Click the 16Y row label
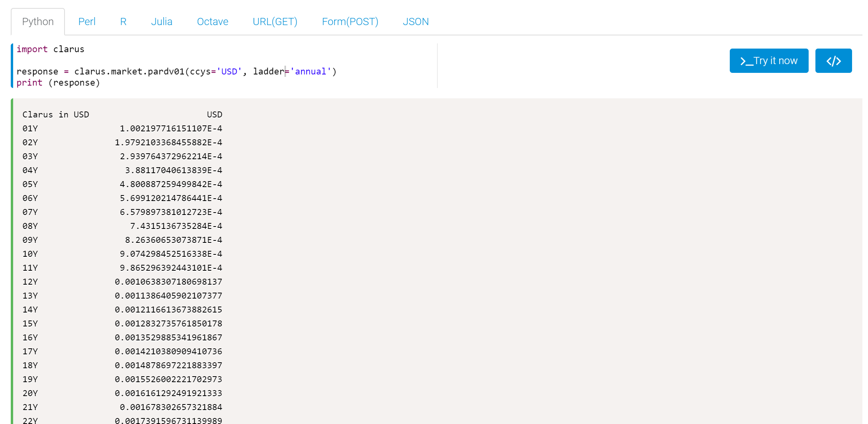Image resolution: width=868 pixels, height=424 pixels. [x=30, y=338]
